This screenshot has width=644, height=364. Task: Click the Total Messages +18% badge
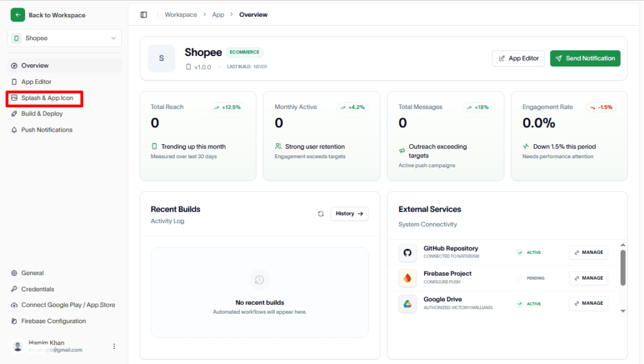478,107
